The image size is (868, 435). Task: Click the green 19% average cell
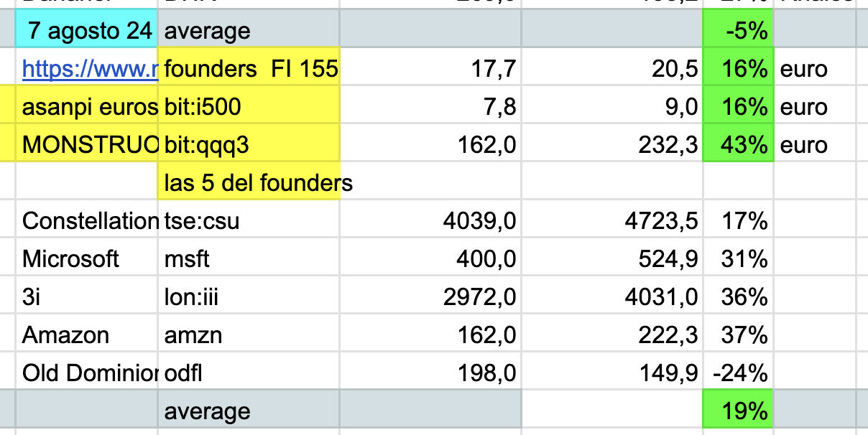(738, 411)
